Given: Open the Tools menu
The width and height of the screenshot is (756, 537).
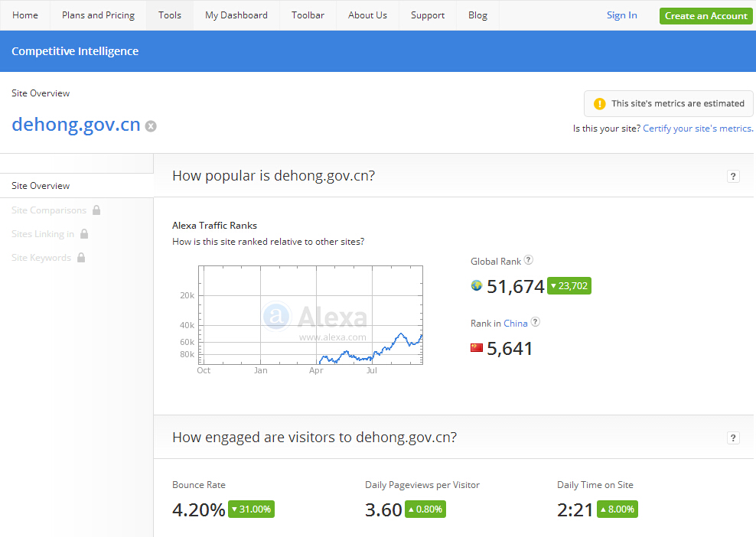Looking at the screenshot, I should (x=170, y=15).
